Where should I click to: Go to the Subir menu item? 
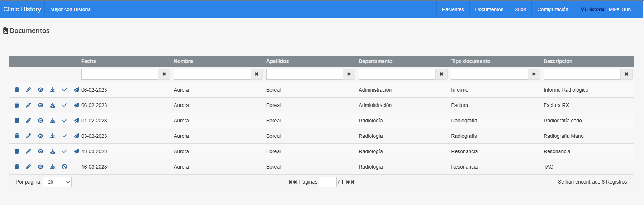click(520, 9)
